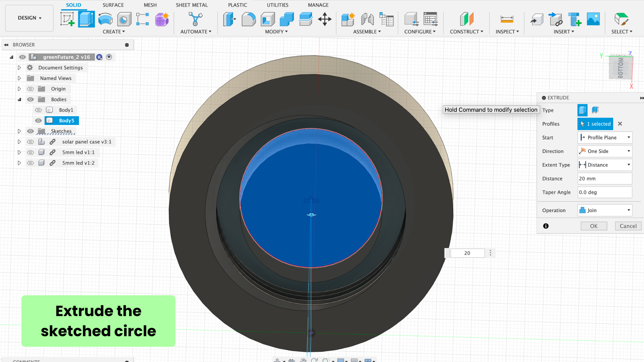Open the DESIGN workspace dropdown

coord(30,18)
